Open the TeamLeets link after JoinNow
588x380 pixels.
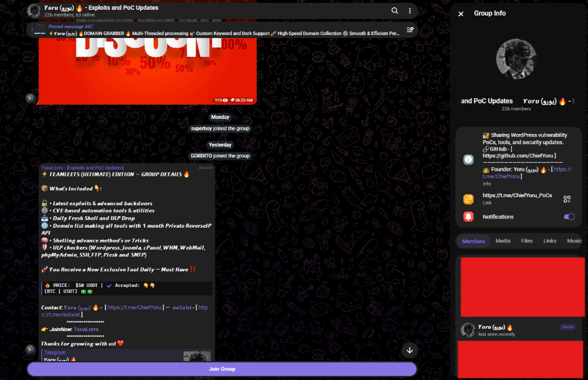[x=86, y=329]
